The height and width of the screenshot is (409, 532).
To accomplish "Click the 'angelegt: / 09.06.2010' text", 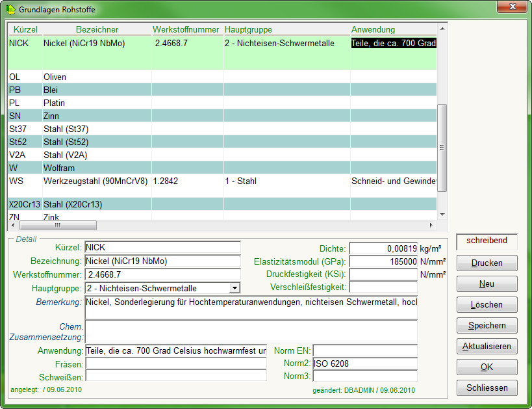I will [46, 389].
